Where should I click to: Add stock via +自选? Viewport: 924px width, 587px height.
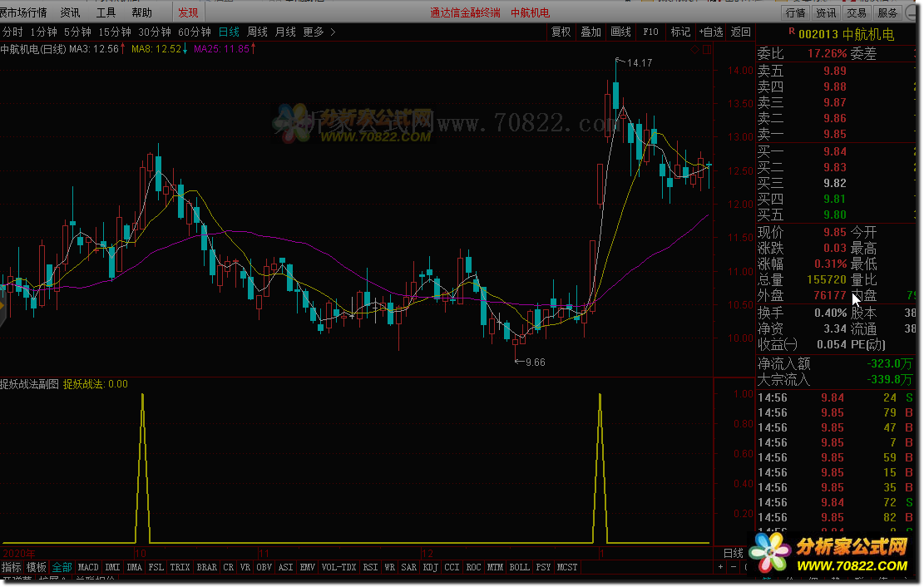tap(711, 32)
